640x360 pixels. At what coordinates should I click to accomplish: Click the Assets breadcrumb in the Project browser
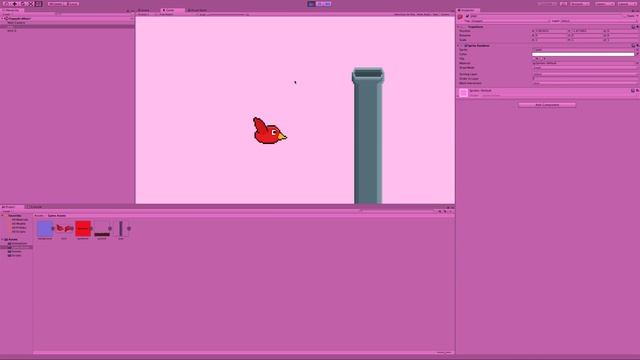click(39, 216)
